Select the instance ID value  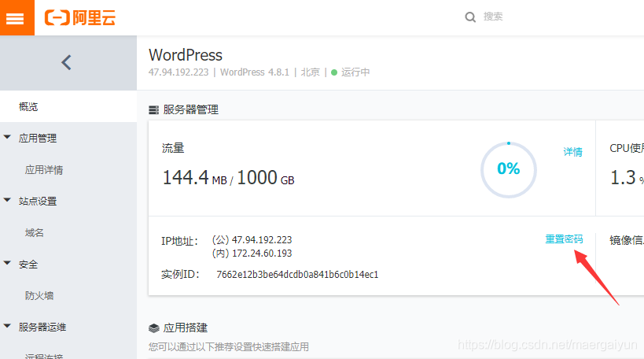pyautogui.click(x=297, y=274)
